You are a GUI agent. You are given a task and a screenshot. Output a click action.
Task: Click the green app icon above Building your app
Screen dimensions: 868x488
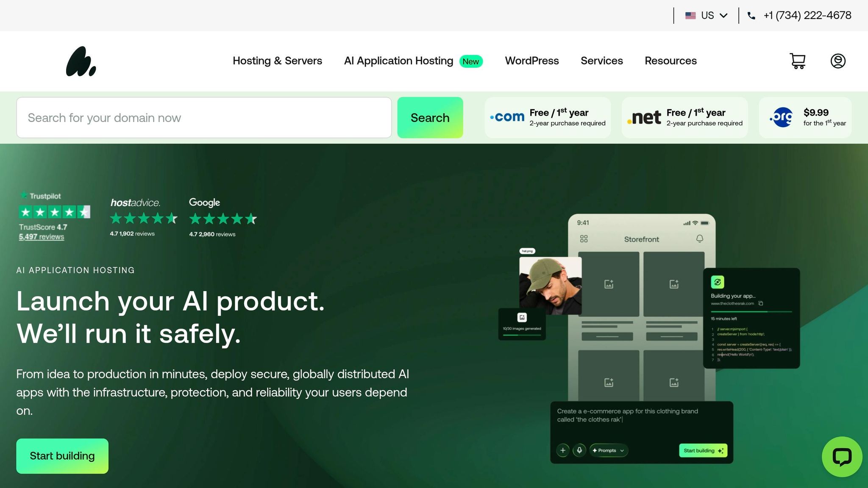[718, 282]
